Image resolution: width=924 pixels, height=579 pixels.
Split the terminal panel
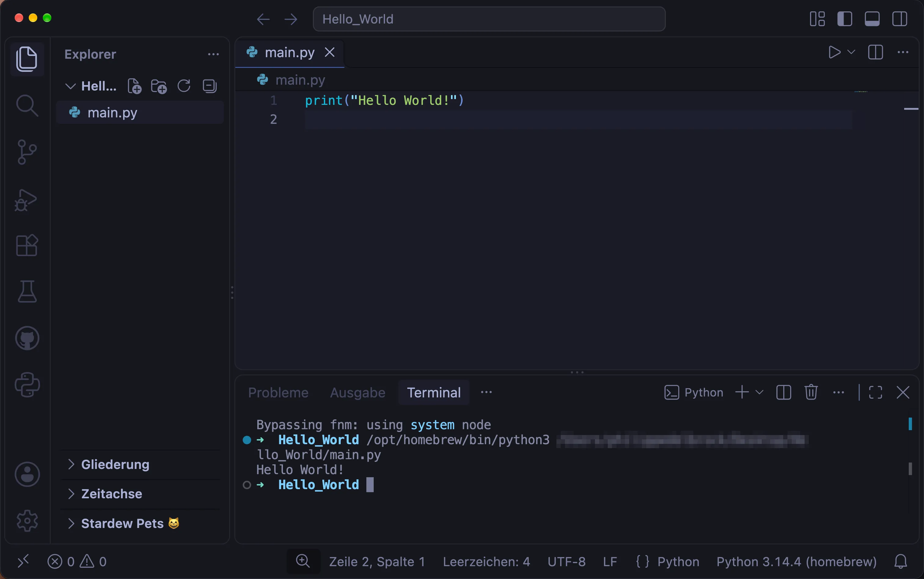[x=783, y=392]
